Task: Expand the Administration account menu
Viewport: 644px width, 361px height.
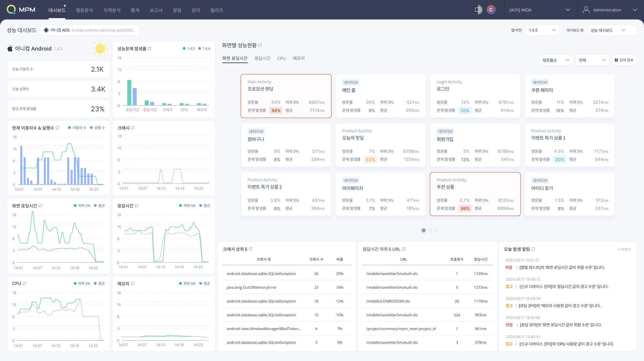Action: click(635, 10)
